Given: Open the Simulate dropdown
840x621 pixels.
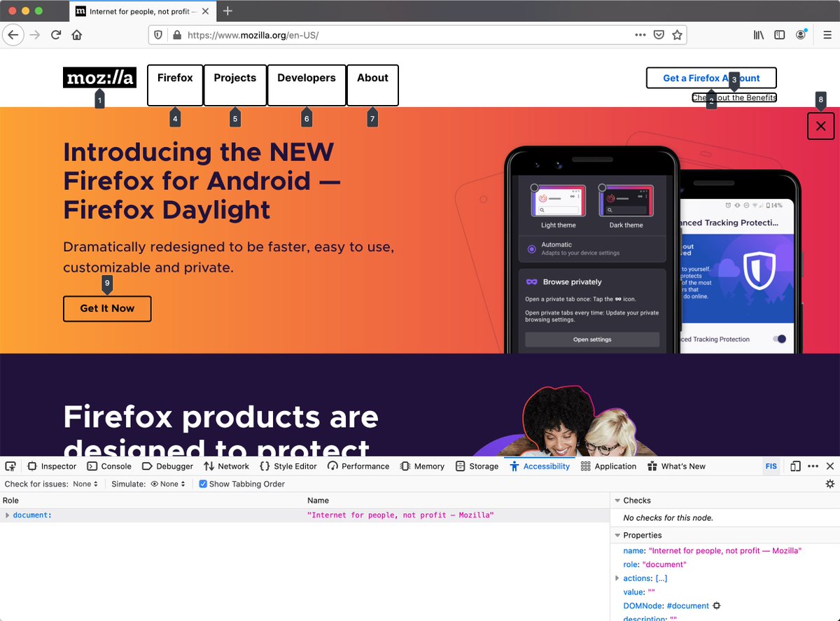Looking at the screenshot, I should [x=168, y=484].
